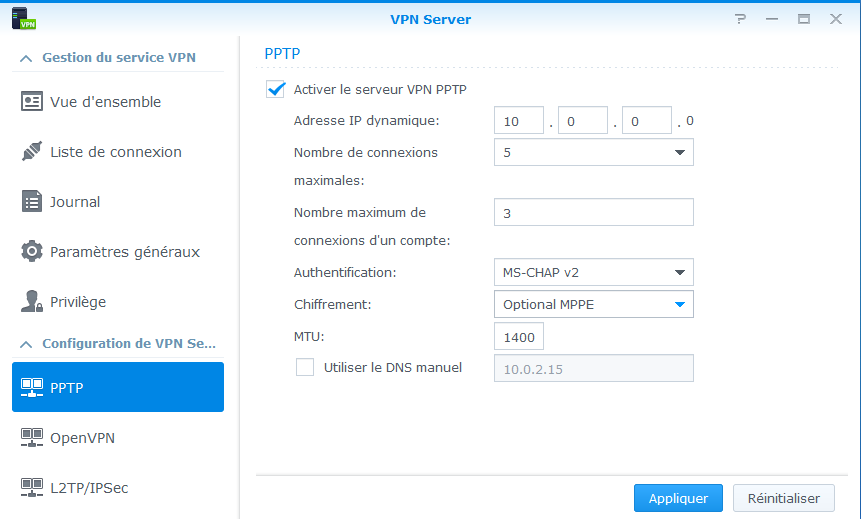Click the Paramètres généraux gear icon

(x=32, y=252)
